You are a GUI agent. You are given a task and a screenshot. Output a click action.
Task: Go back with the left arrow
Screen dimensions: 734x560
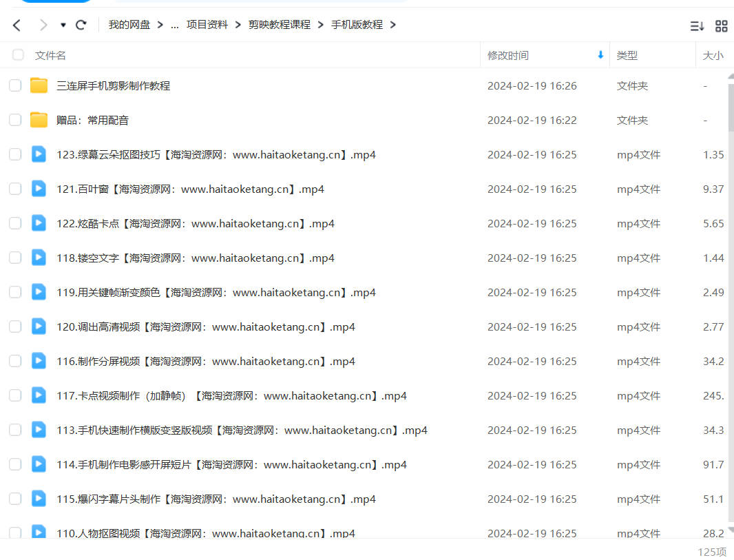click(x=17, y=25)
